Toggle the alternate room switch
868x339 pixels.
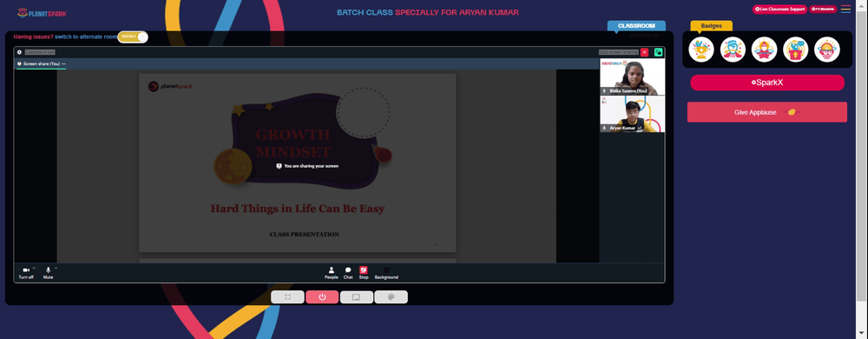click(132, 37)
